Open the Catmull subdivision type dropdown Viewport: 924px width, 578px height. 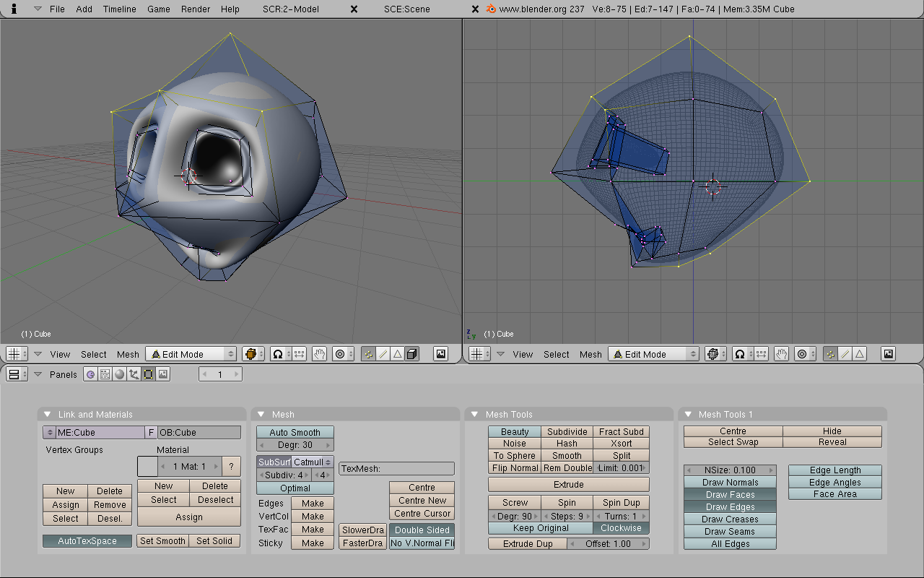(313, 462)
